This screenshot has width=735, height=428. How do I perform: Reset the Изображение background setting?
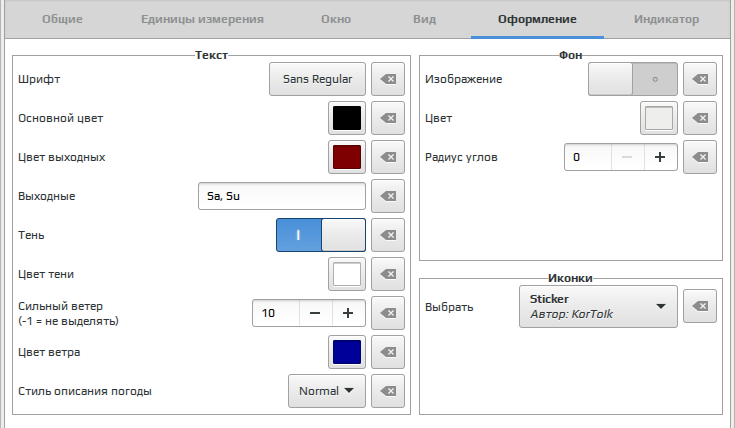(700, 79)
